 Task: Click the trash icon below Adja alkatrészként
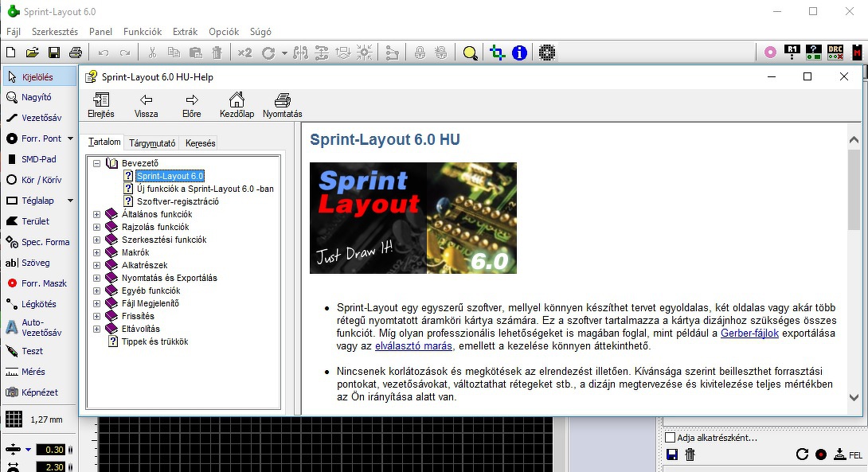690,454
